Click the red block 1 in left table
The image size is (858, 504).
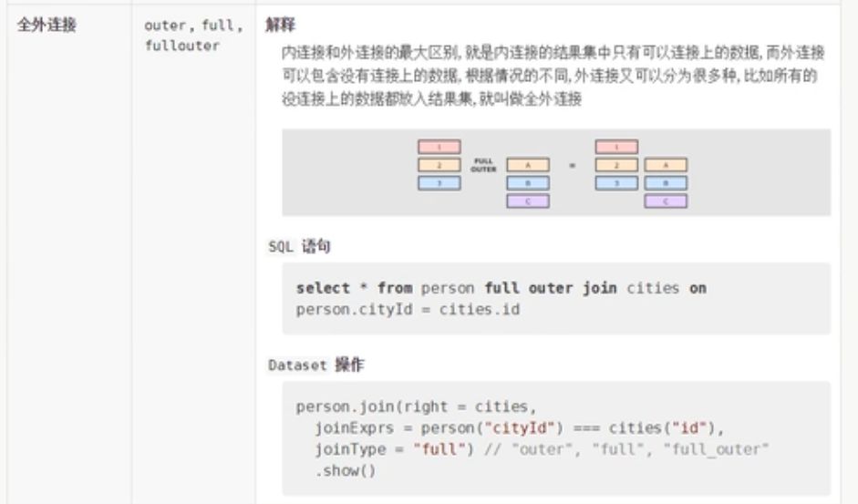[x=439, y=147]
